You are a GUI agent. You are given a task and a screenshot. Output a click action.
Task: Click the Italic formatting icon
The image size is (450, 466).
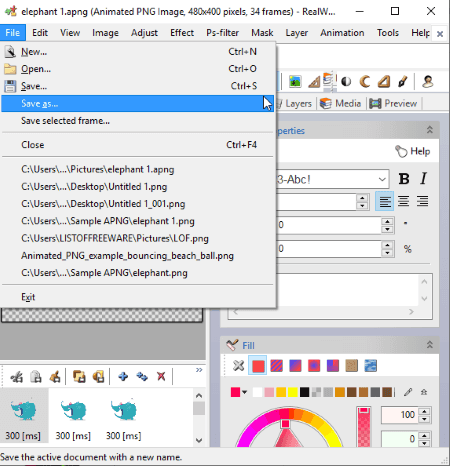point(423,179)
